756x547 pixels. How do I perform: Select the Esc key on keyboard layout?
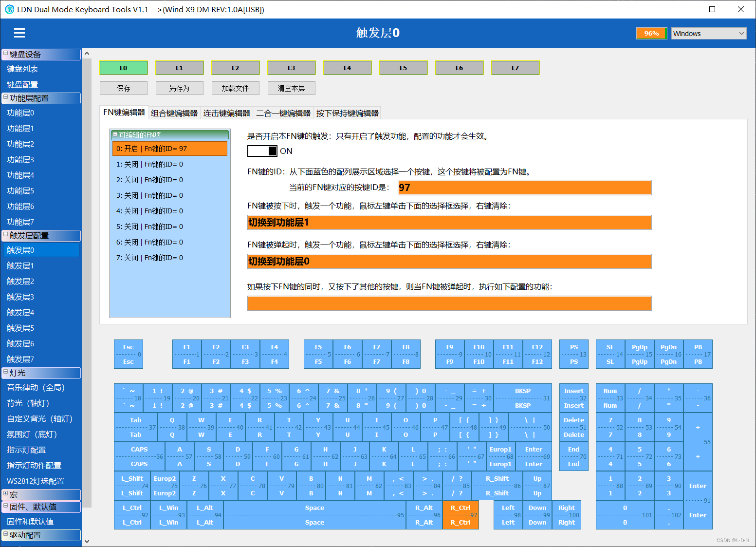[x=129, y=354]
